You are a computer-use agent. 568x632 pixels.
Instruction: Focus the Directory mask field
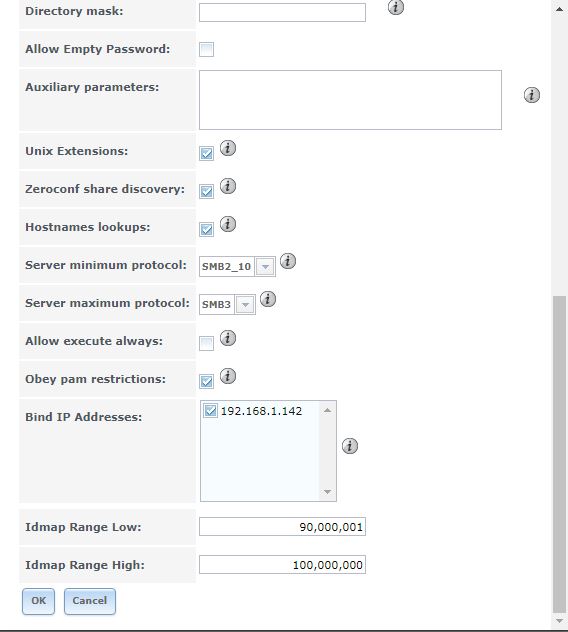pyautogui.click(x=282, y=12)
